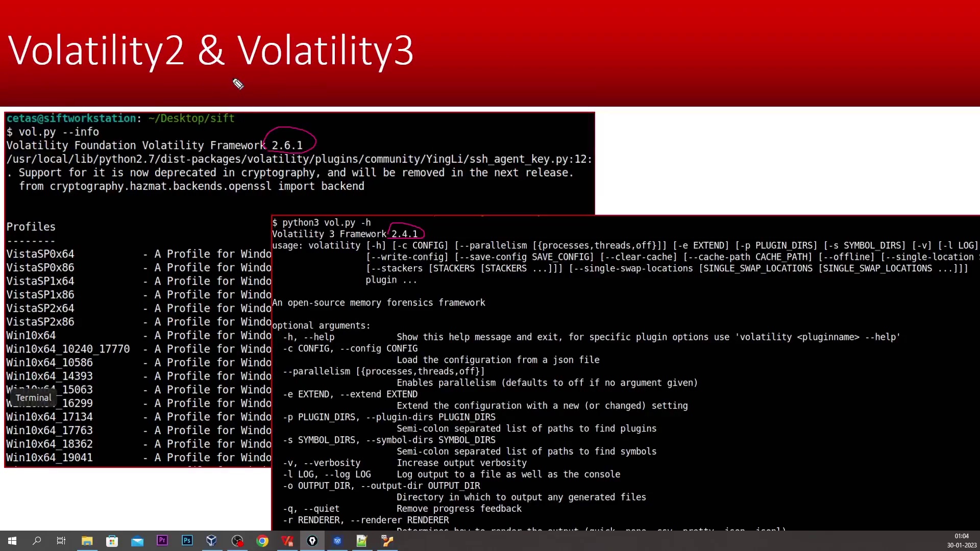Open VirtualBox from the taskbar
Screen dimensions: 980x551
tap(212, 541)
